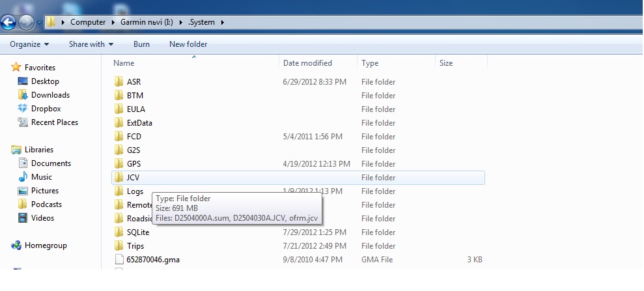Viewport: 644px width, 291px height.
Task: Open the ASR folder icon
Action: [x=119, y=82]
